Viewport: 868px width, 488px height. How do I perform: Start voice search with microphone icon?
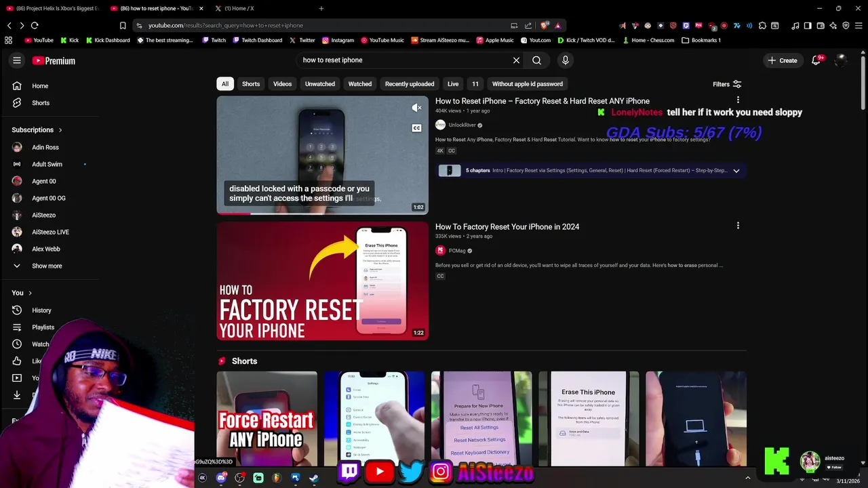[x=566, y=60]
